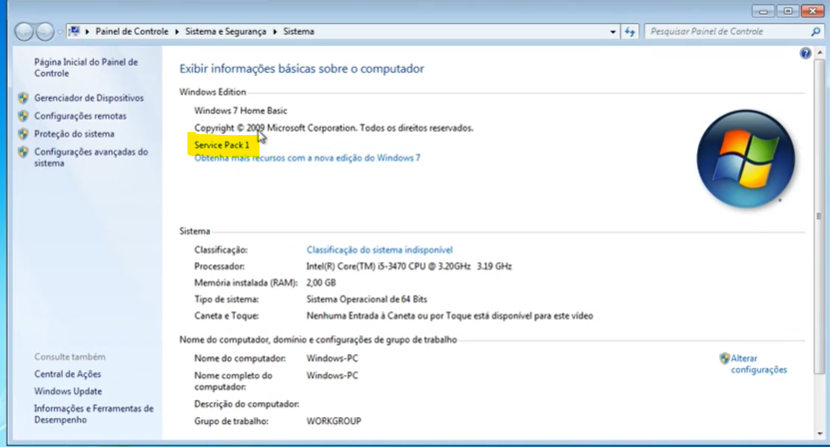Image resolution: width=830 pixels, height=447 pixels.
Task: Click Exibir informações básicas sobre o computador heading
Action: [301, 68]
